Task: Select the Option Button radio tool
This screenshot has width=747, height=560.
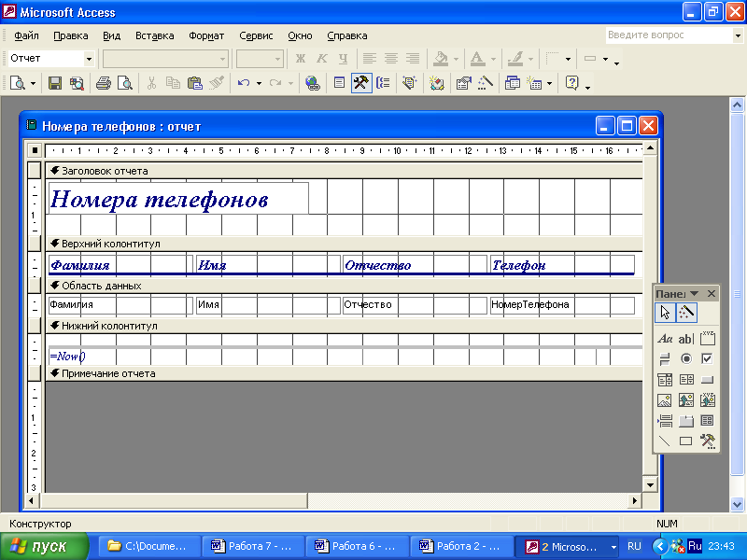Action: pos(686,359)
